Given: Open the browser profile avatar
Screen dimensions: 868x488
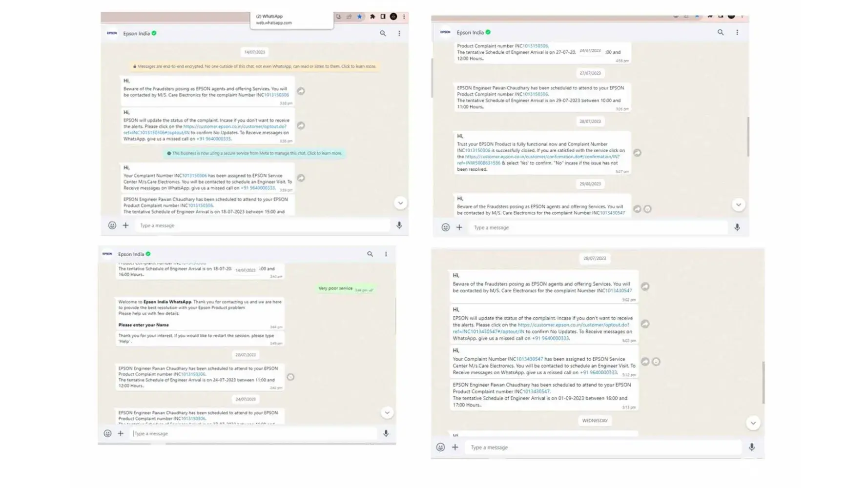Looking at the screenshot, I should click(x=393, y=17).
